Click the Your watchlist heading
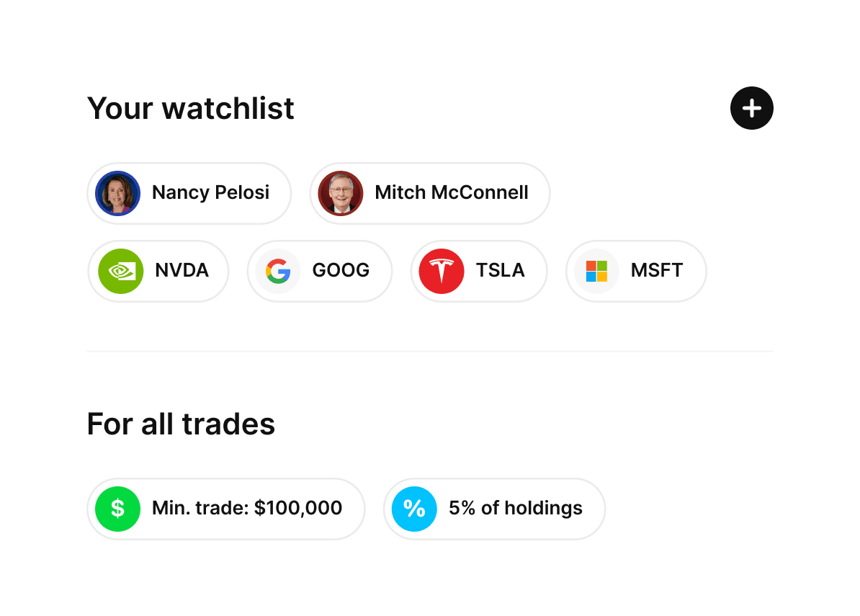Screen dimensions: 860x616 coord(191,109)
